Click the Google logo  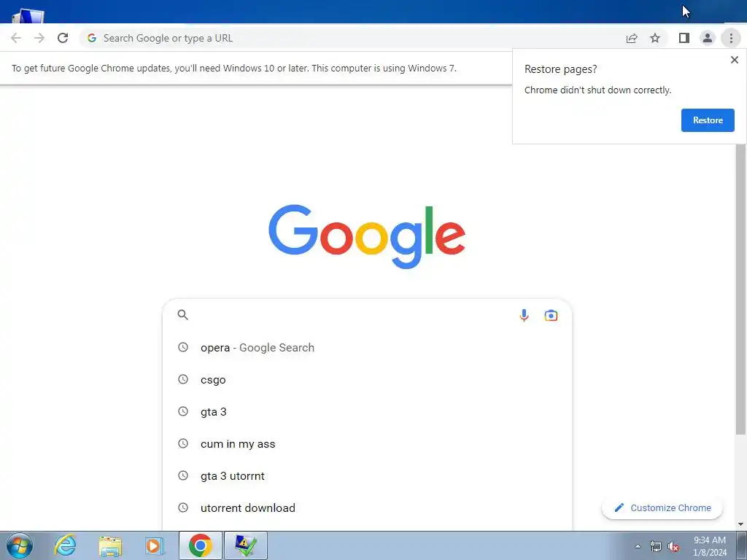tap(367, 237)
